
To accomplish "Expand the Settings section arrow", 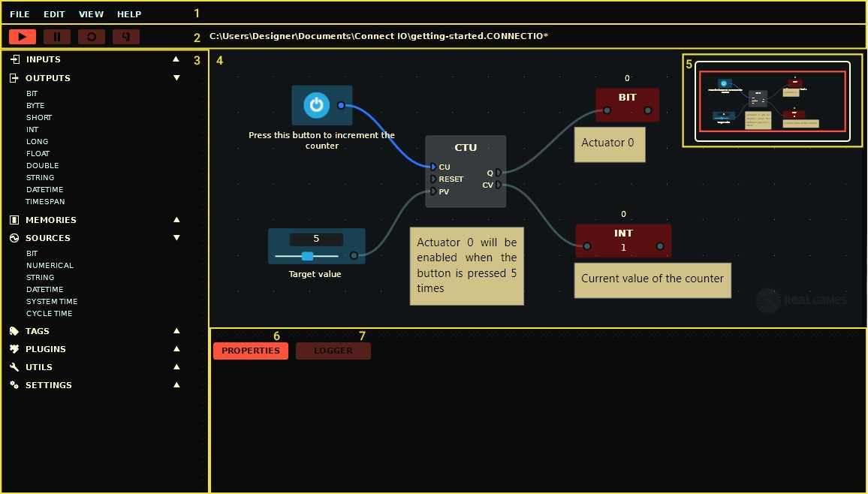I will click(176, 385).
